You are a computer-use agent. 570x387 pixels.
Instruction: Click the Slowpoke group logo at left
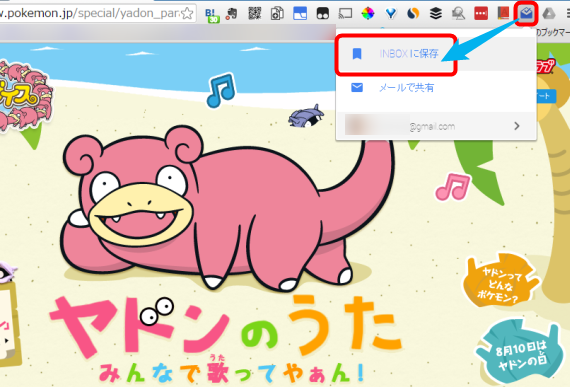click(x=25, y=96)
